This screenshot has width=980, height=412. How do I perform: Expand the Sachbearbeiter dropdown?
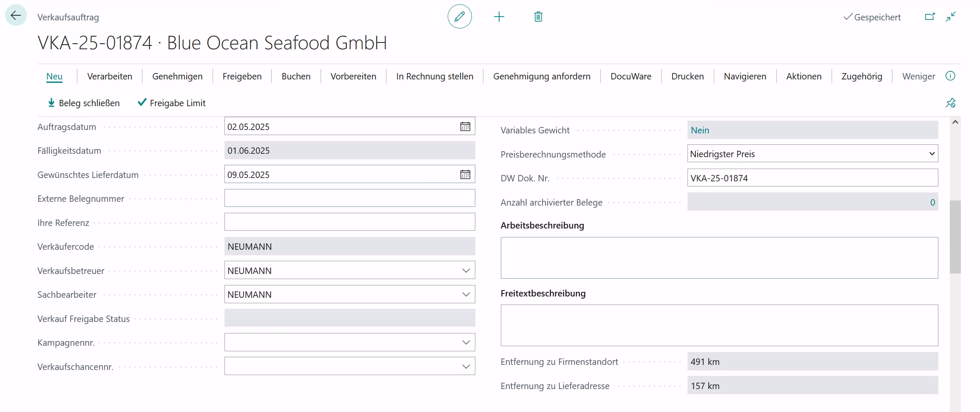tap(466, 294)
